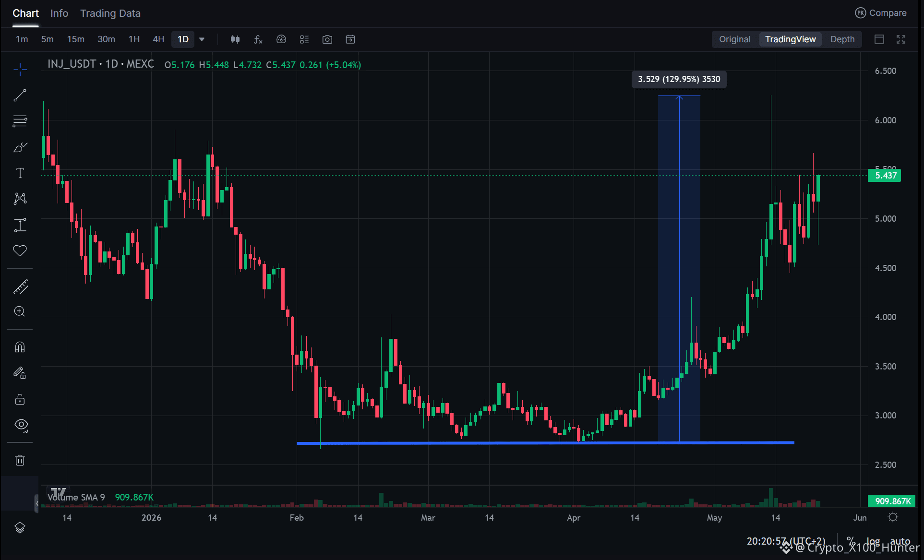Select the TradingView chart view

791,39
